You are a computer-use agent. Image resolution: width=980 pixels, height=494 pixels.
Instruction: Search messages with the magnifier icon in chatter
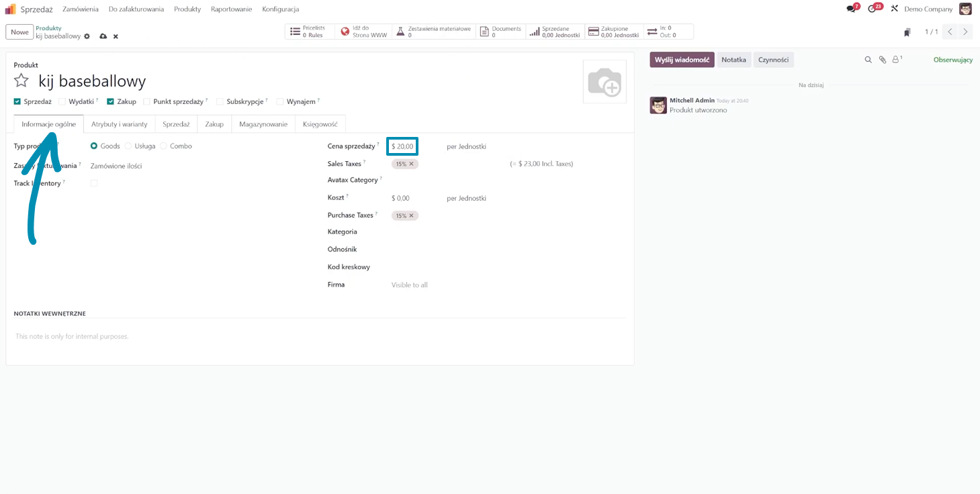pos(868,60)
